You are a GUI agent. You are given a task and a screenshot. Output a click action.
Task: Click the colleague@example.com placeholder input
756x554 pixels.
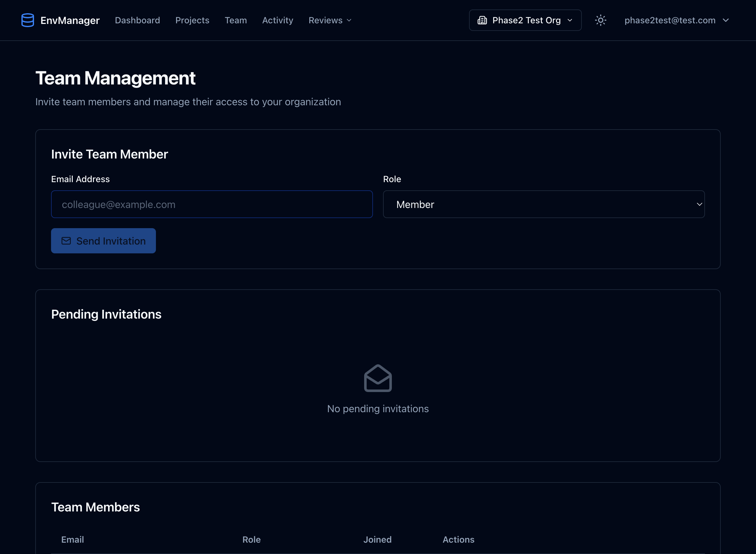point(212,204)
